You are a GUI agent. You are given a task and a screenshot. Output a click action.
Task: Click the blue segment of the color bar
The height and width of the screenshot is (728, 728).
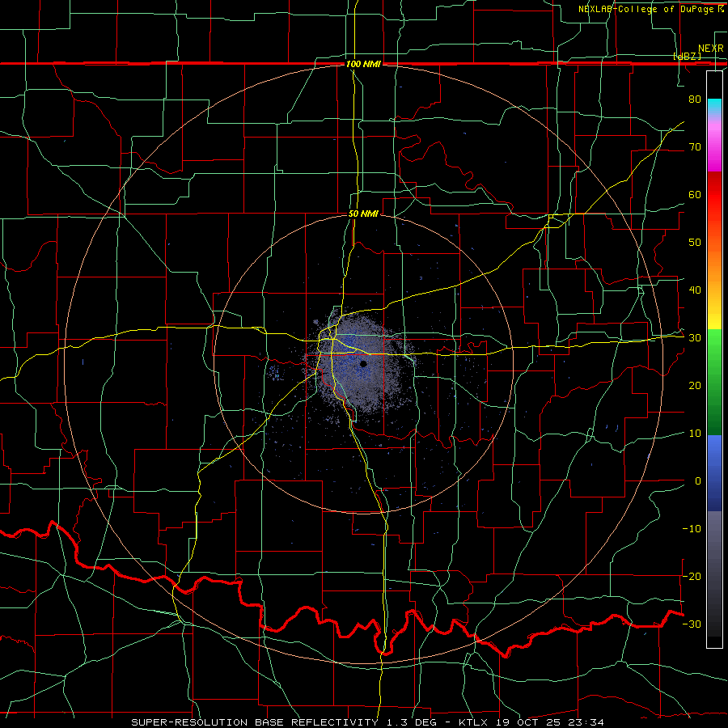coord(714,472)
